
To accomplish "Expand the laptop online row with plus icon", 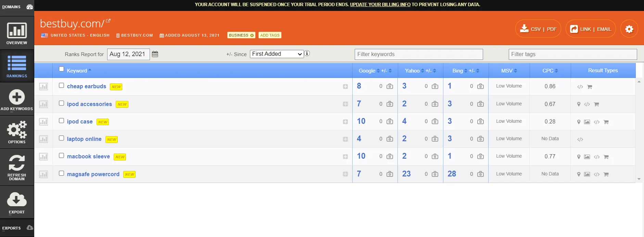I will click(x=345, y=139).
